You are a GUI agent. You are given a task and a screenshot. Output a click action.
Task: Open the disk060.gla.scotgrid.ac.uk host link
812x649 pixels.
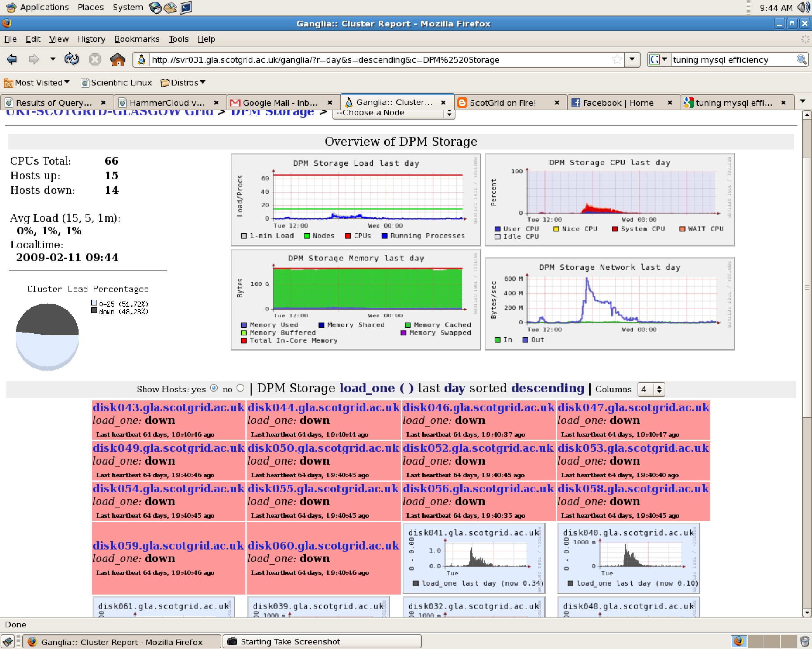(x=323, y=546)
